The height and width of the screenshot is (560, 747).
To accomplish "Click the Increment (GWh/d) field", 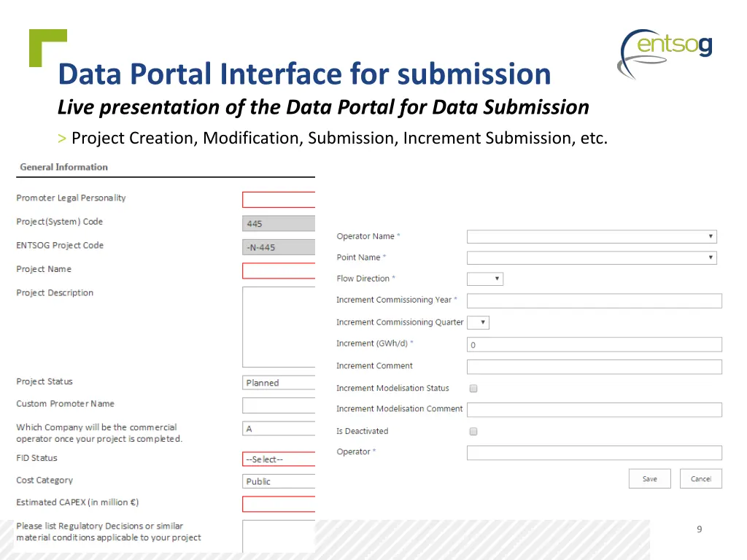I will 594,345.
